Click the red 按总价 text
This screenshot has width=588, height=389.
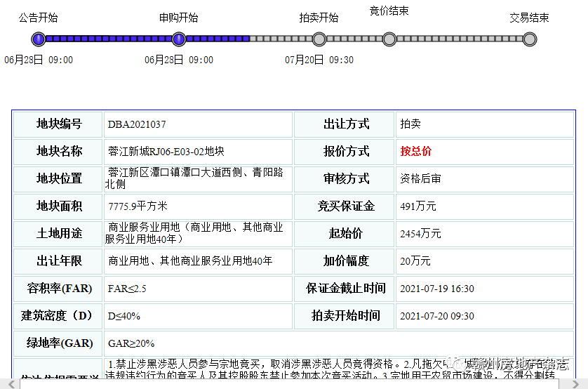416,151
